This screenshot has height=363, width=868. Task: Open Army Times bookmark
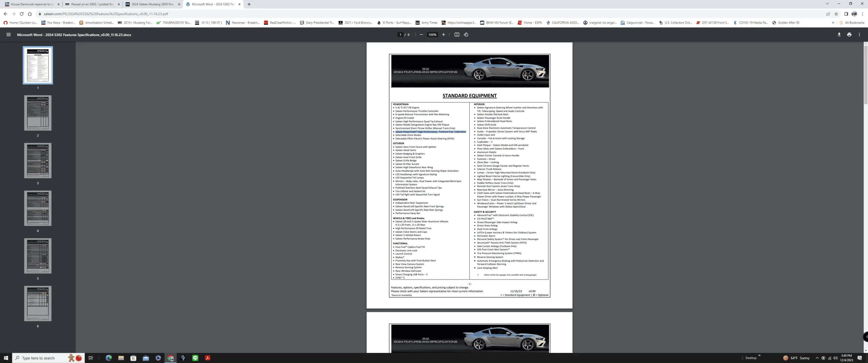point(426,23)
